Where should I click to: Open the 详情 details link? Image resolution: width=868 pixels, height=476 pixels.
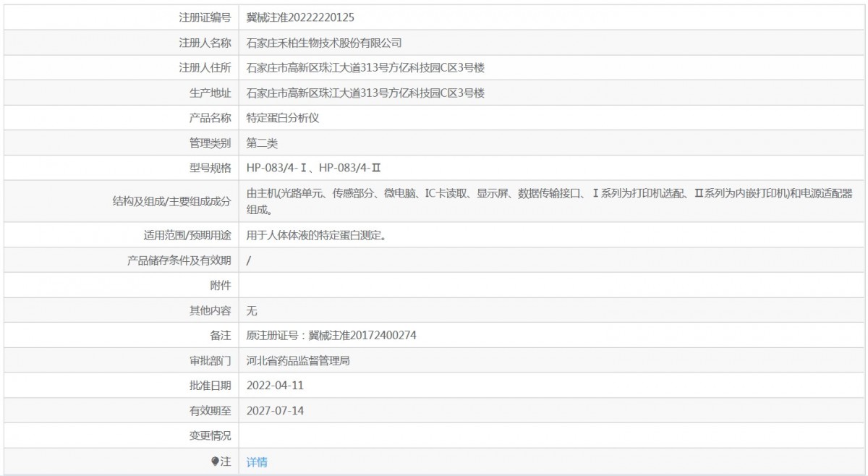257,462
